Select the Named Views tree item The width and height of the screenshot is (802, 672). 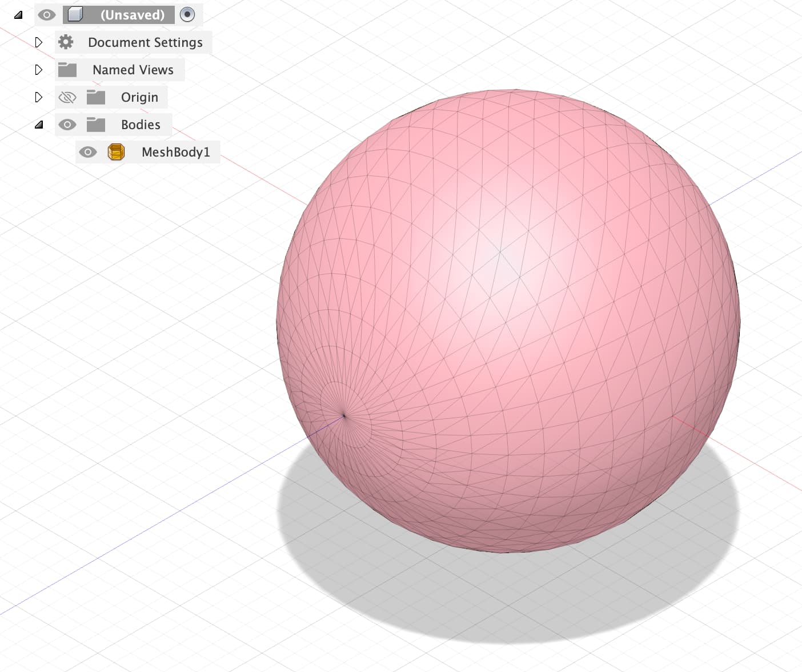[x=133, y=70]
